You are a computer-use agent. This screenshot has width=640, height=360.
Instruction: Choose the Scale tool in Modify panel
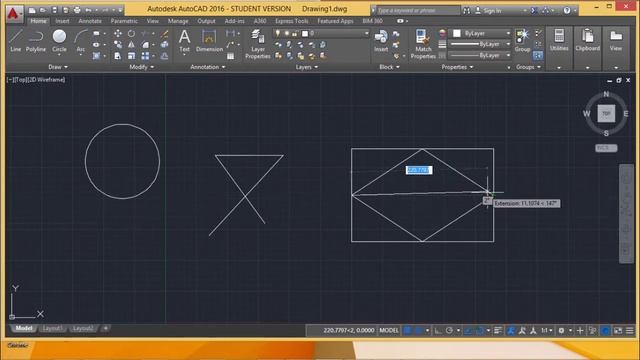point(131,56)
